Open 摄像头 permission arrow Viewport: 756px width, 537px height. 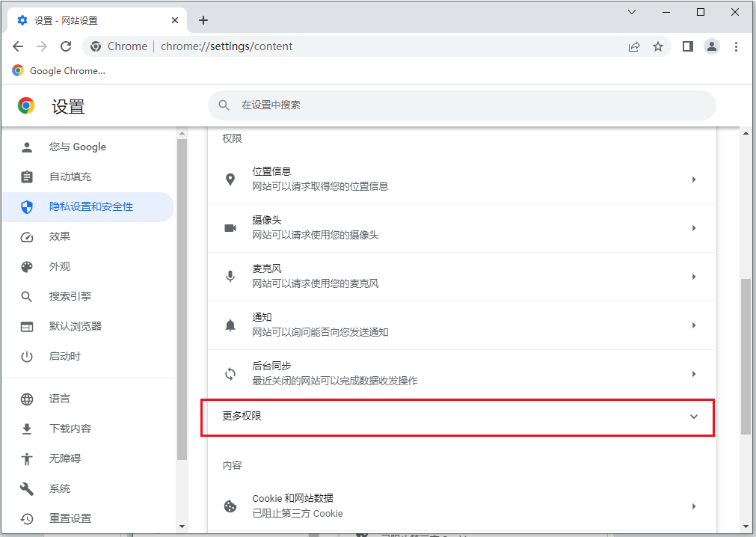(694, 228)
